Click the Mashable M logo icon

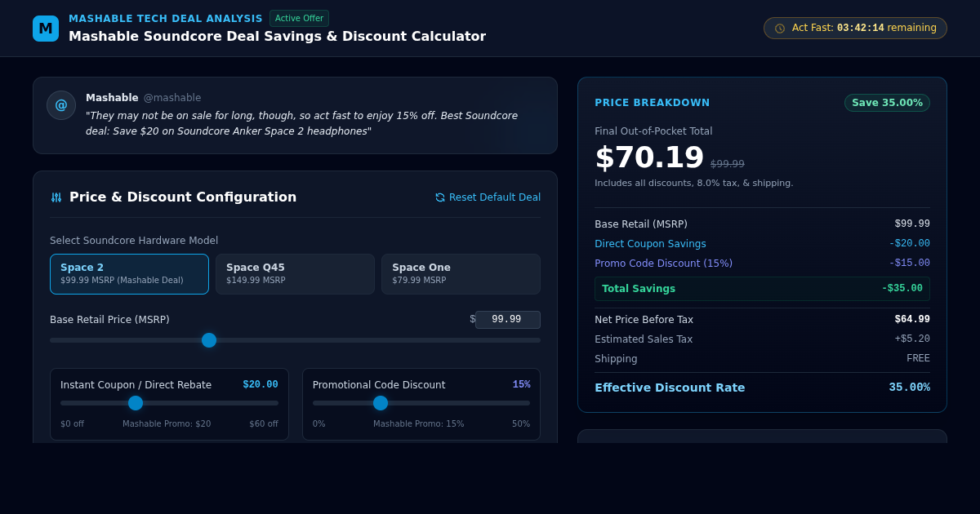[46, 29]
